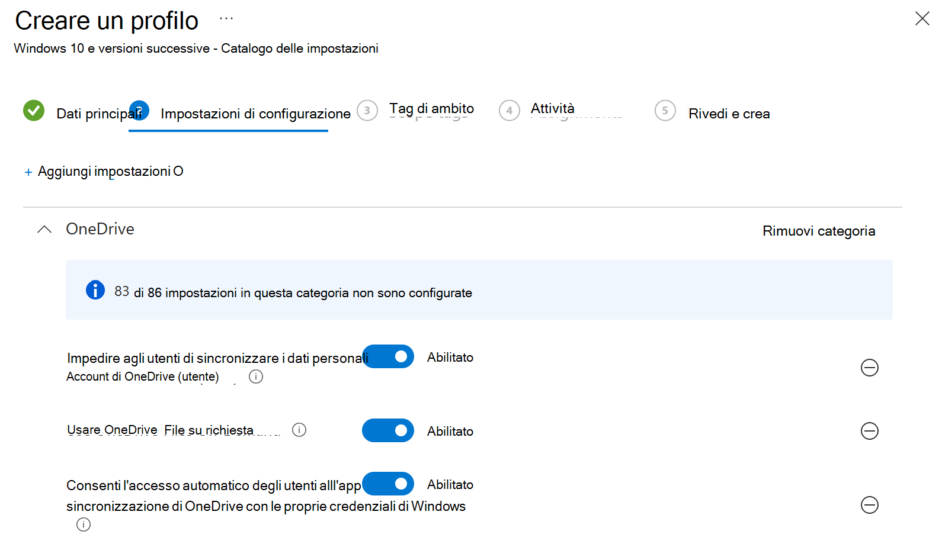
Task: Show info for Usare OneDrive File su richiesta
Action: coord(299,430)
